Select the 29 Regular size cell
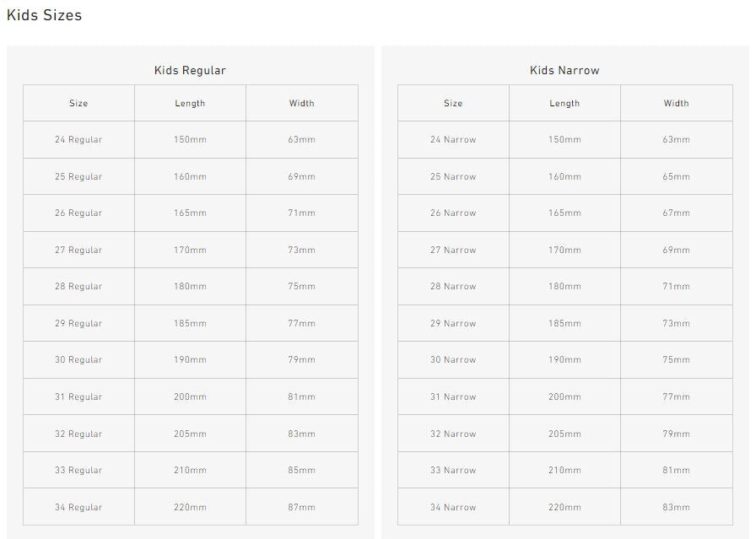 [78, 323]
